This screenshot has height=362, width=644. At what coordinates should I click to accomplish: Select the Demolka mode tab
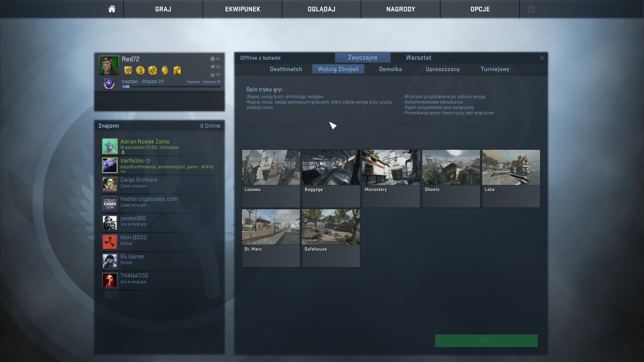point(390,69)
